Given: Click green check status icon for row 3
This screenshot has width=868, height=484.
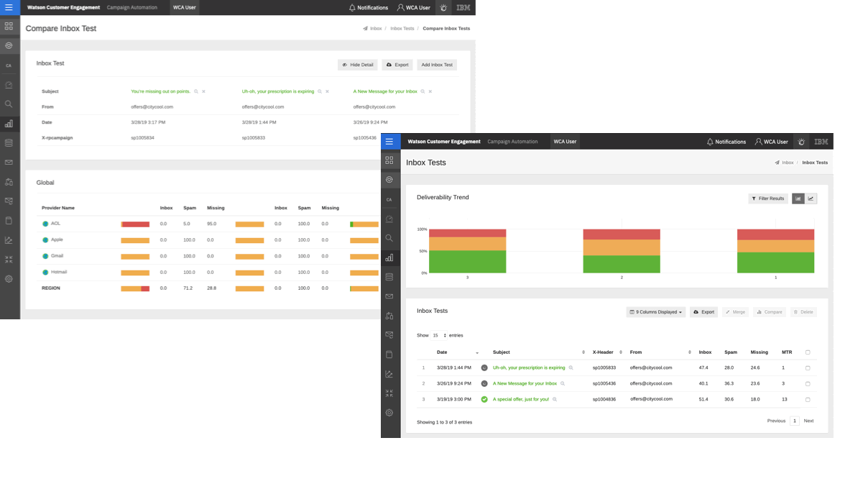Looking at the screenshot, I should 484,399.
